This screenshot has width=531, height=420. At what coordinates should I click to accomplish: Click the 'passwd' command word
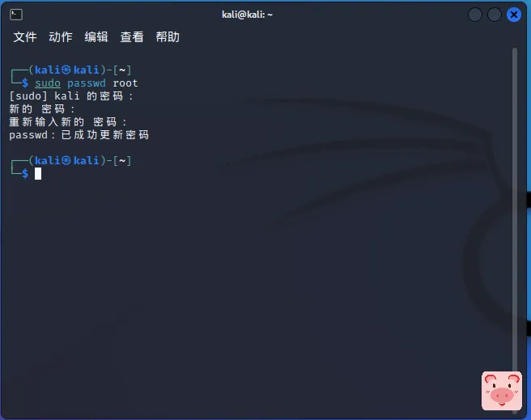[x=87, y=83]
